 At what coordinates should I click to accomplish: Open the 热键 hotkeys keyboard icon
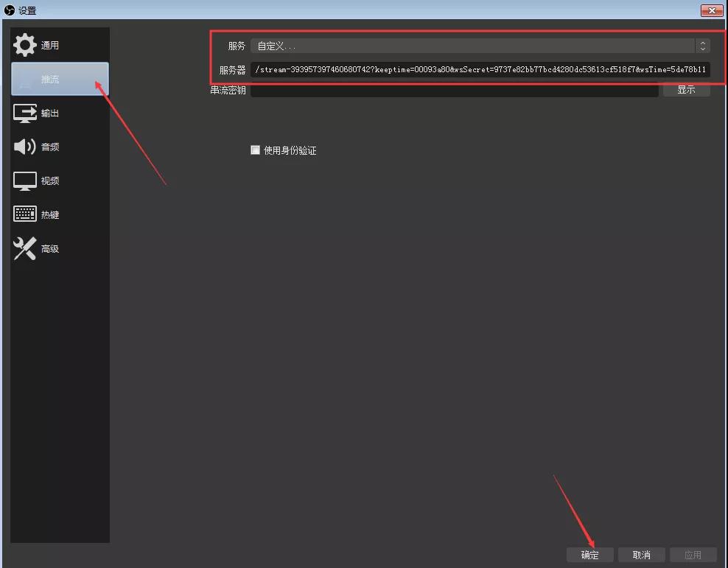tap(24, 214)
